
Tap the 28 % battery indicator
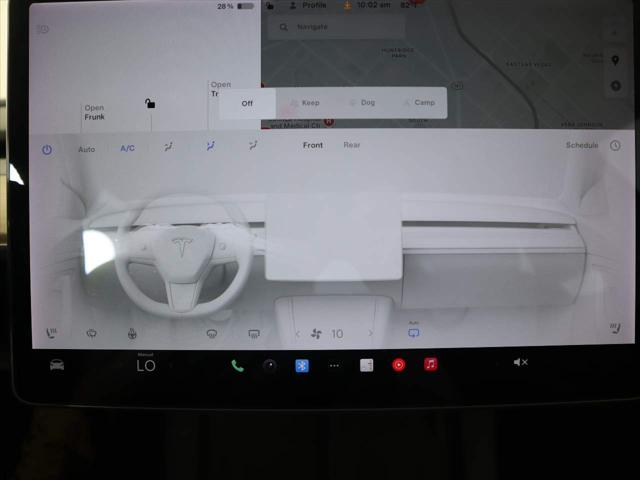[235, 6]
